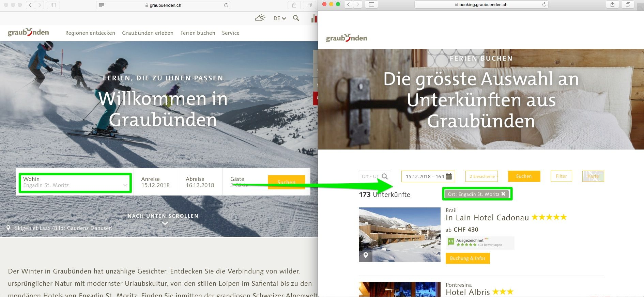This screenshot has height=297, width=644.
Task: Open Graubünden erleben menu
Action: point(148,33)
